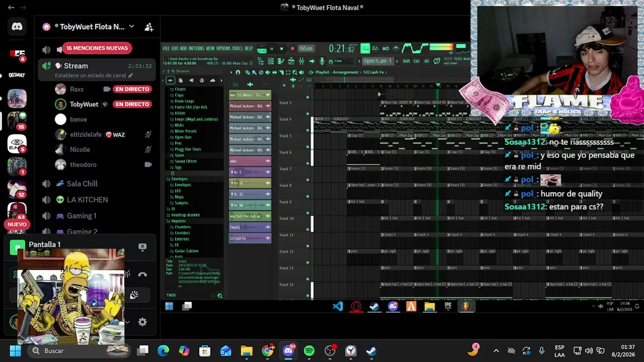Viewport: 644px width, 362px height.
Task: Open Discord user settings gear
Action: click(142, 322)
